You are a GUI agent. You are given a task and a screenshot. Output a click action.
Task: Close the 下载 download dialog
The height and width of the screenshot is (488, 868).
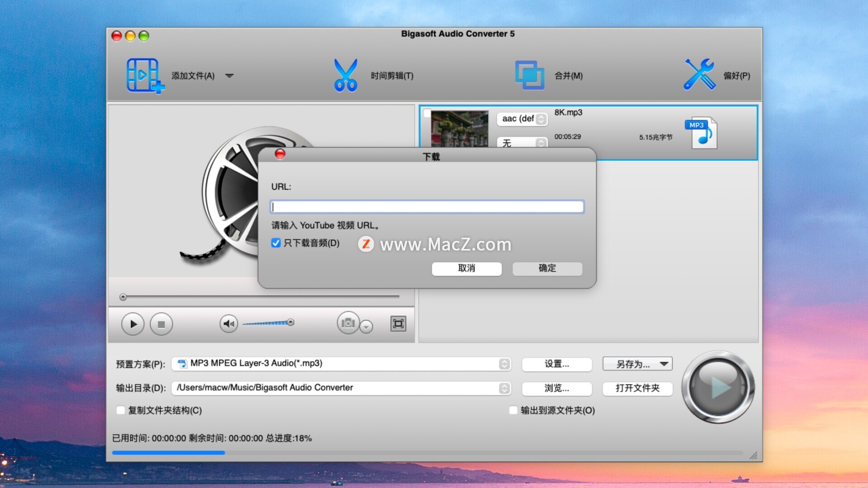pos(280,155)
